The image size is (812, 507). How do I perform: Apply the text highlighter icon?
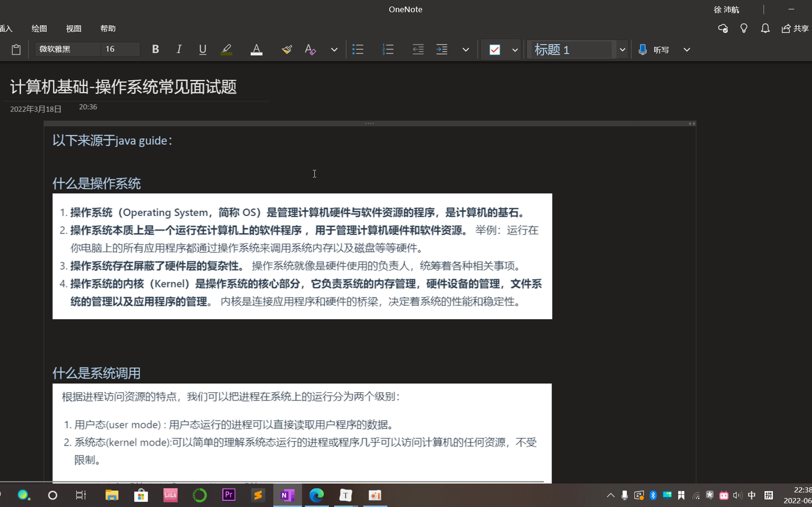tap(226, 49)
